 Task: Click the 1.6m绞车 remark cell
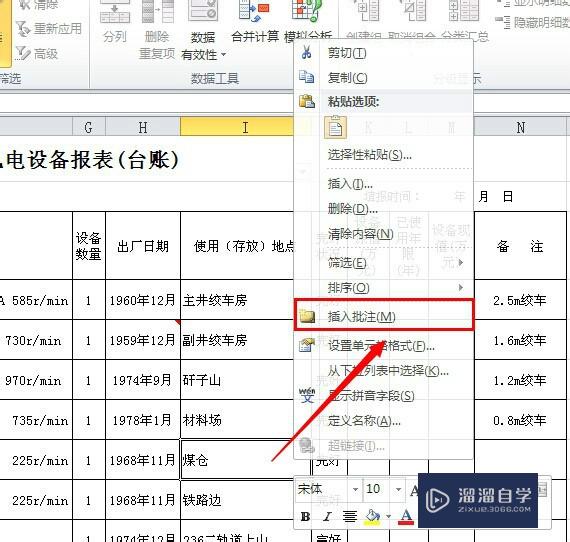click(x=520, y=340)
